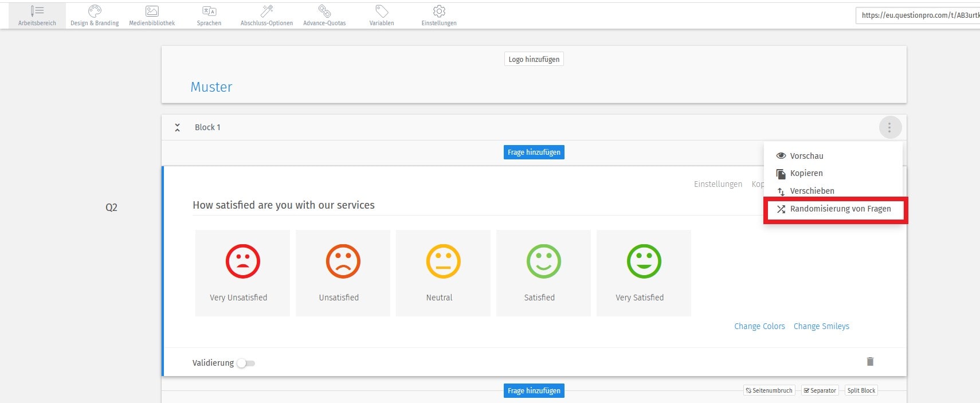Click the Sprachen translation icon
Image resolution: width=980 pixels, height=403 pixels.
coord(209,11)
